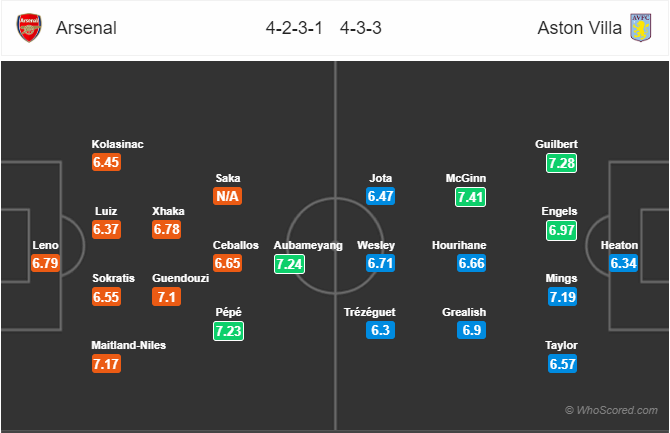Click the Trézéguet player name

(x=370, y=312)
